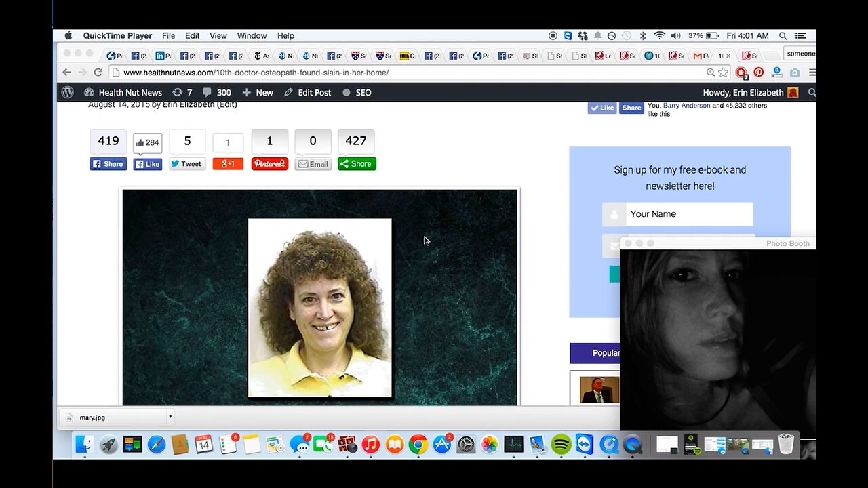
Task: Open SEO menu in admin bar
Action: click(357, 92)
